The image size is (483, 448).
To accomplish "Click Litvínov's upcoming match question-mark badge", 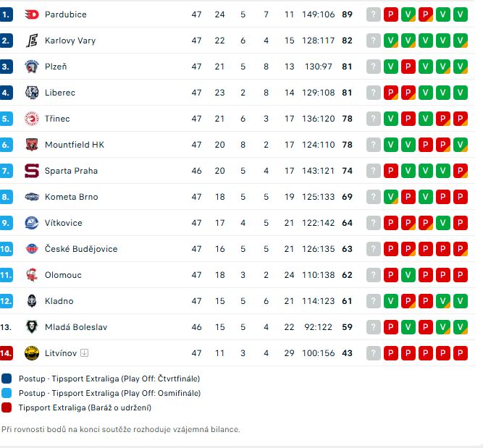I will (374, 353).
